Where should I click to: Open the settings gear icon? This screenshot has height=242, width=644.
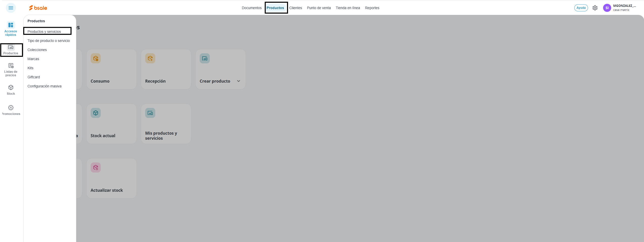pos(595,8)
